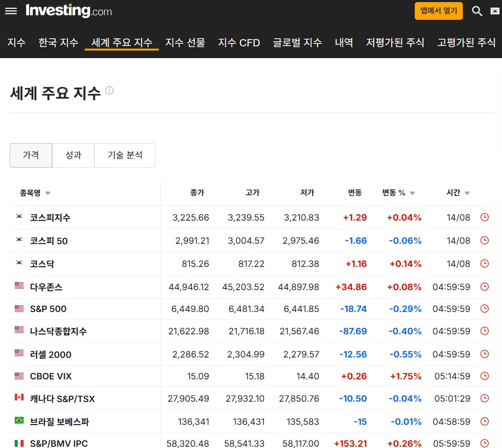Click the US flag beside 나스닥종합지수
The width and height of the screenshot is (502, 448).
[x=19, y=330]
